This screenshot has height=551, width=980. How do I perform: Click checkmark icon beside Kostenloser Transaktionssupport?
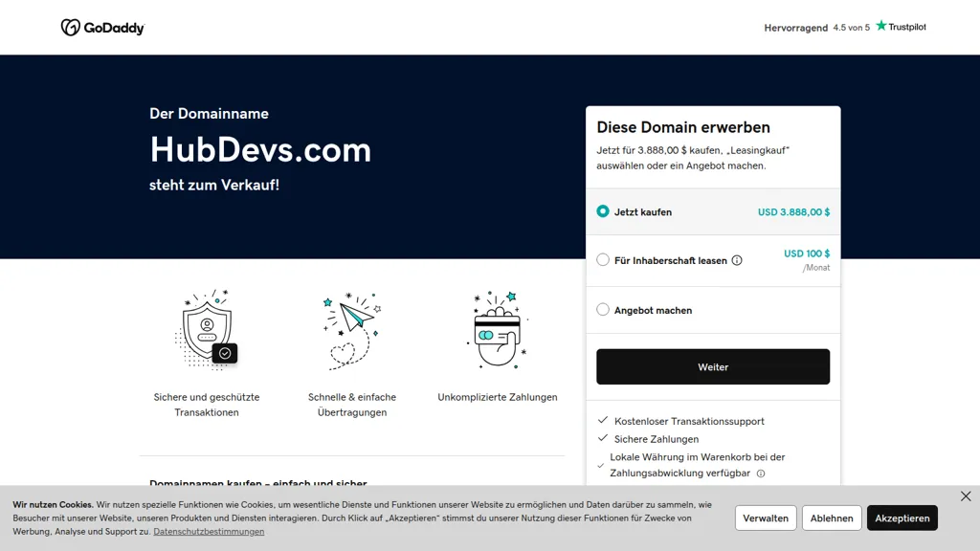tap(603, 420)
